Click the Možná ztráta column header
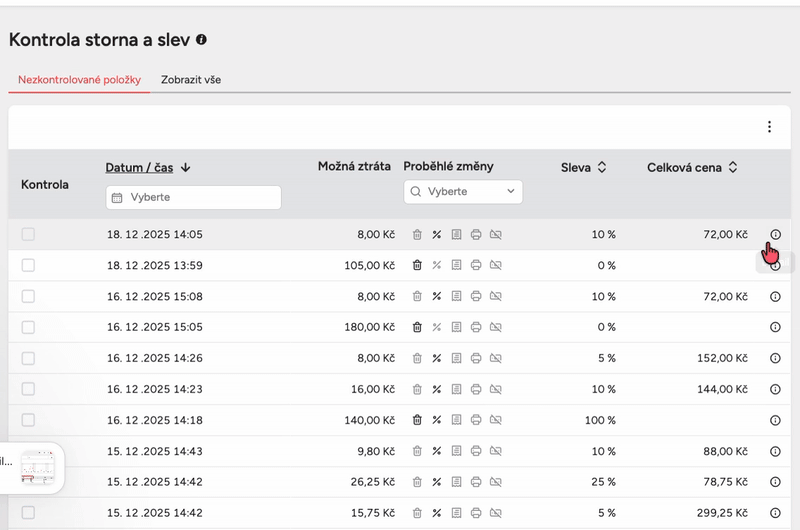 (354, 166)
